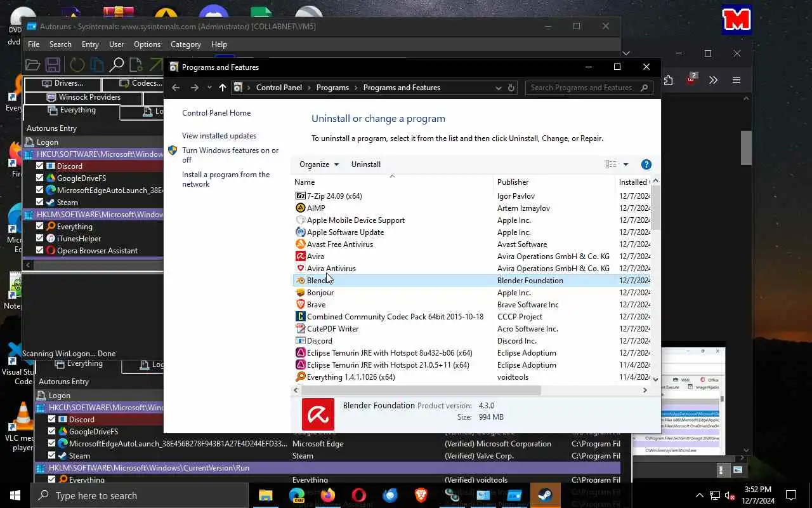
Task: Open the recent locations chevron beside Forward
Action: [x=209, y=88]
